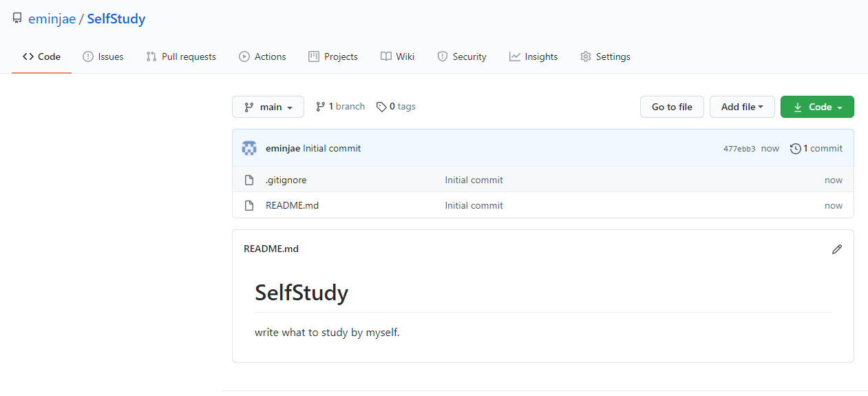
Task: Click the 'now' timestamp in .gitignore row
Action: [834, 180]
